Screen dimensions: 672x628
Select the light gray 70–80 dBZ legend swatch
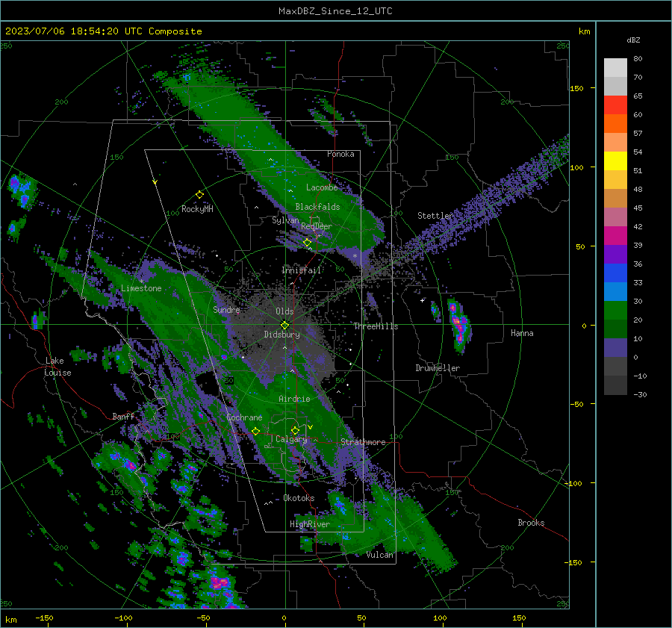tap(615, 68)
